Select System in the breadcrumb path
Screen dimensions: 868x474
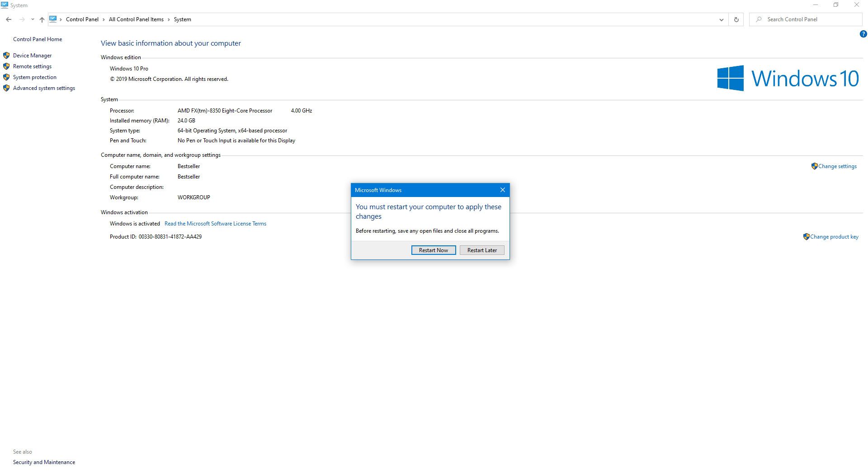click(182, 19)
